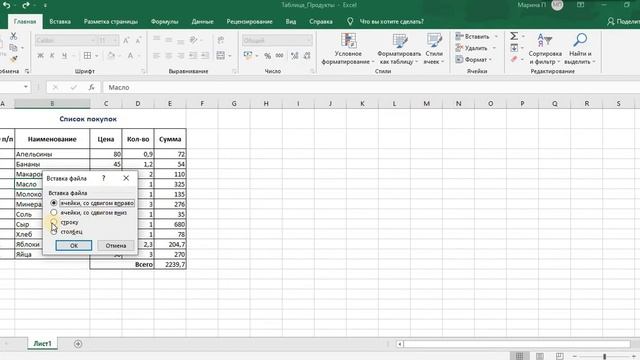Viewport: 640px width, 360px height.
Task: Click the formula bar containing Масло
Action: (371, 87)
